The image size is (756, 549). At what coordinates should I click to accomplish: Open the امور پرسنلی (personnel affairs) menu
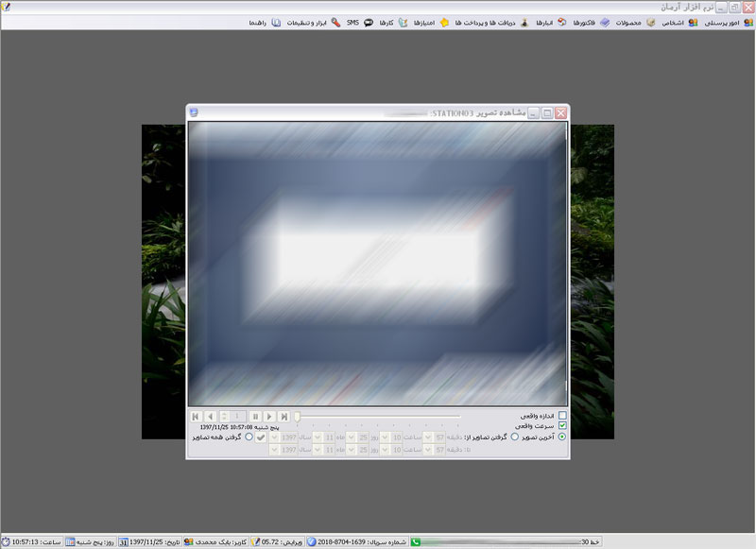click(x=728, y=23)
